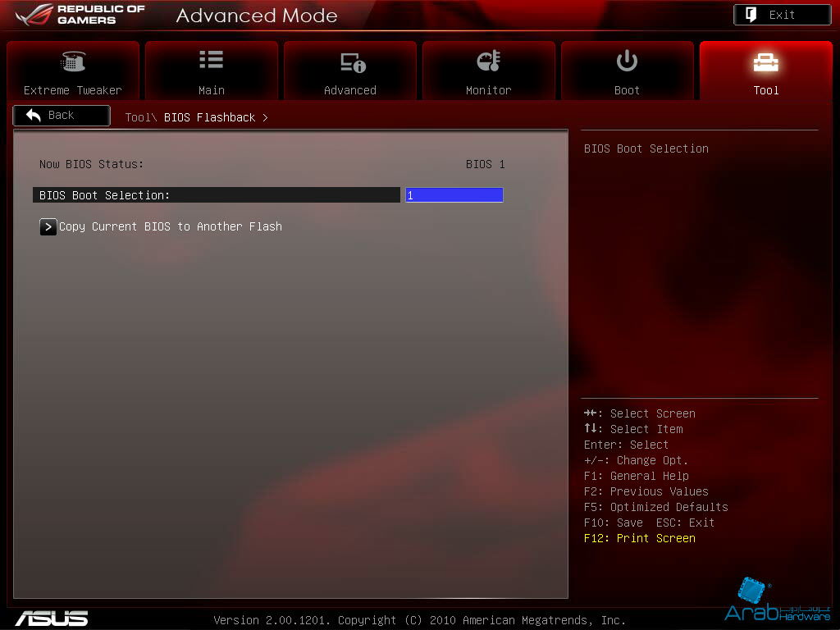
Task: Click the BIOS Boot Selection help text
Action: pos(646,149)
